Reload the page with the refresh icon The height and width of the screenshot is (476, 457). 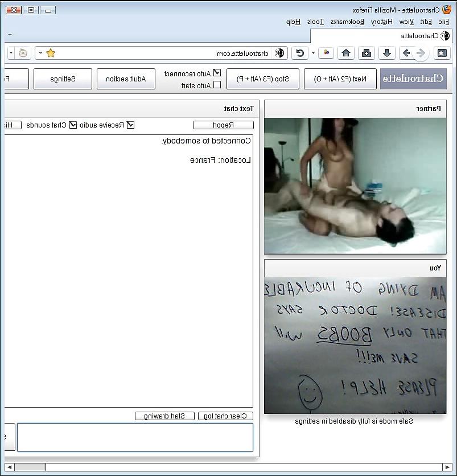click(300, 54)
